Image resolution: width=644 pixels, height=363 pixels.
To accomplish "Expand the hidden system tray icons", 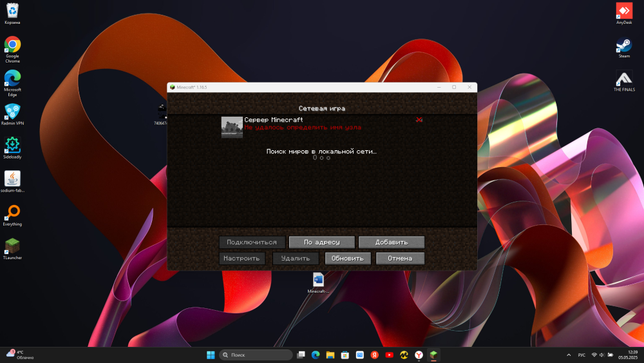I will [569, 355].
